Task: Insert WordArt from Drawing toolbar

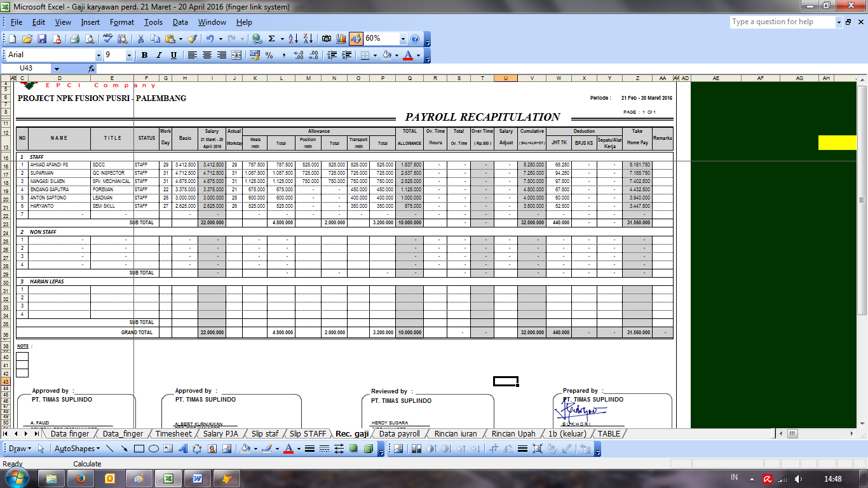Action: click(183, 449)
